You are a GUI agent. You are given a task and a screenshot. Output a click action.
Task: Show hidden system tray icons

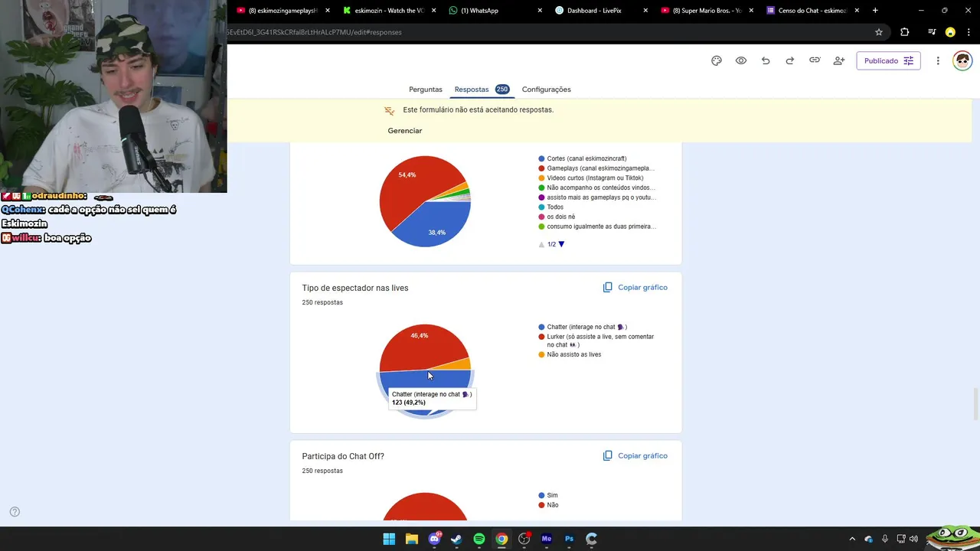[x=852, y=539]
